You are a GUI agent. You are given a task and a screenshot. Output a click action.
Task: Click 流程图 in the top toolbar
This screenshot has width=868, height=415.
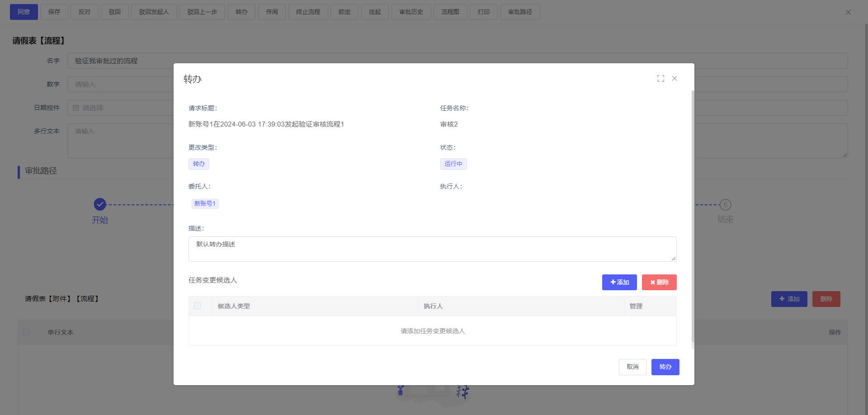450,12
